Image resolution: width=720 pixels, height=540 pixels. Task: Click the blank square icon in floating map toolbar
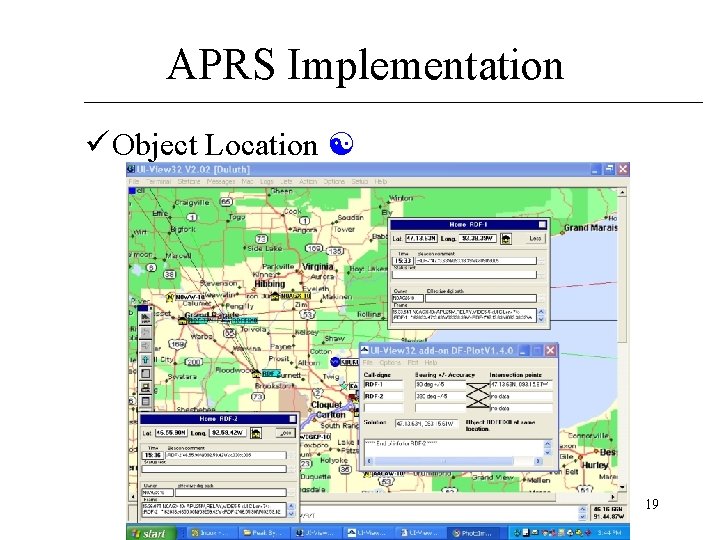(x=145, y=373)
